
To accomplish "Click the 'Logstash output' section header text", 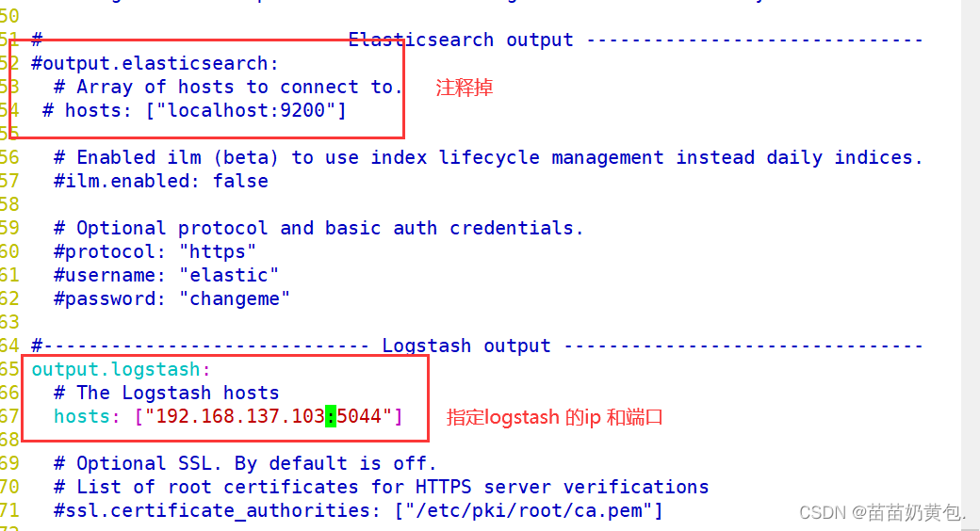I will click(466, 346).
